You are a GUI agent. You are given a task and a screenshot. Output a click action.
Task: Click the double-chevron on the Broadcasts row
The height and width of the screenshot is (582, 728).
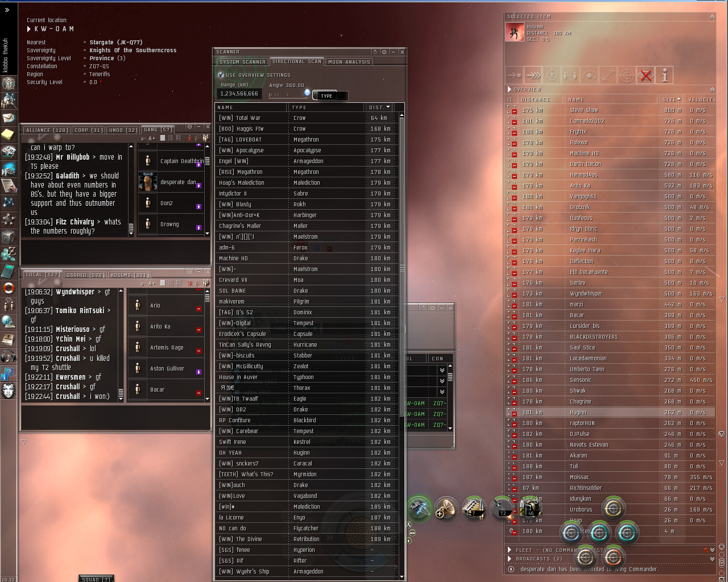(712, 559)
